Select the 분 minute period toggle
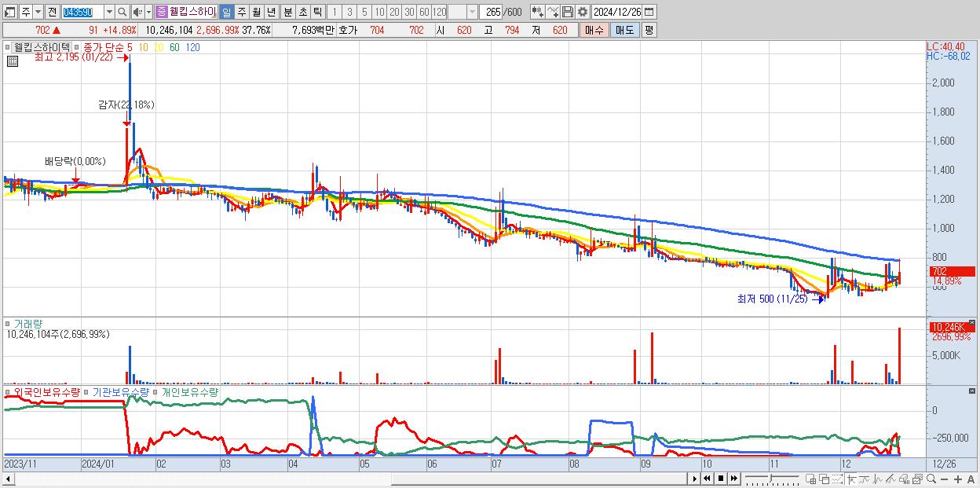The width and height of the screenshot is (980, 488). (x=287, y=12)
